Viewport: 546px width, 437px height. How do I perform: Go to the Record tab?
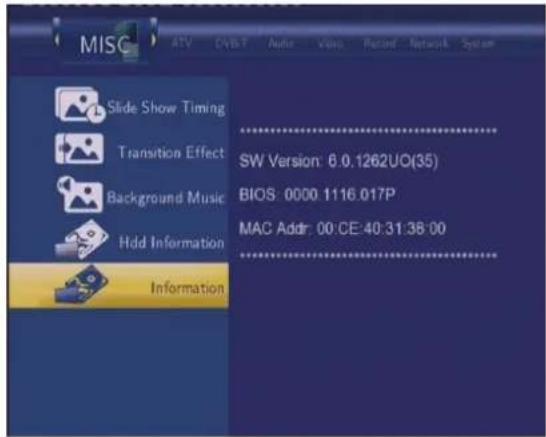[379, 44]
